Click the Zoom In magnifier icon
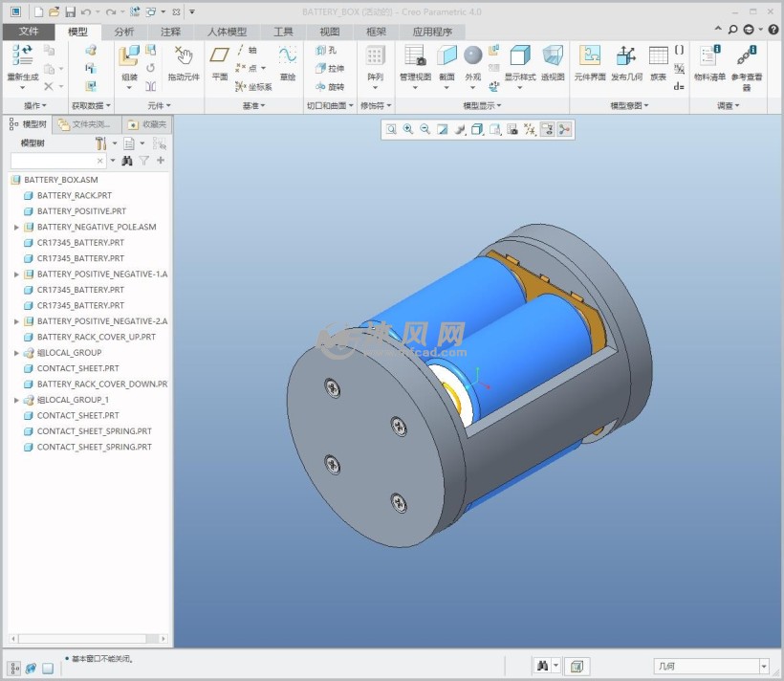The height and width of the screenshot is (681, 784). [x=408, y=129]
